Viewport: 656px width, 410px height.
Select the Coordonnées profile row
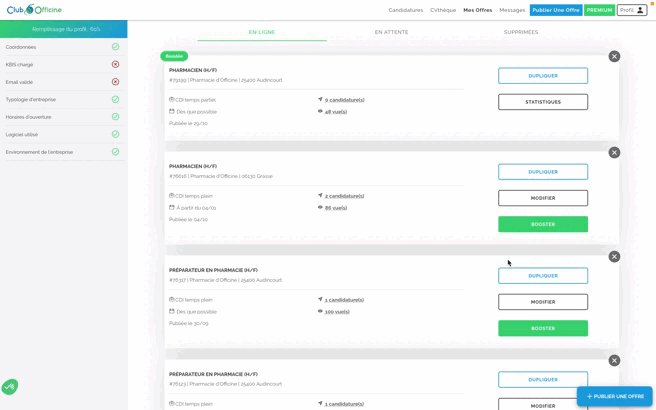tap(63, 47)
